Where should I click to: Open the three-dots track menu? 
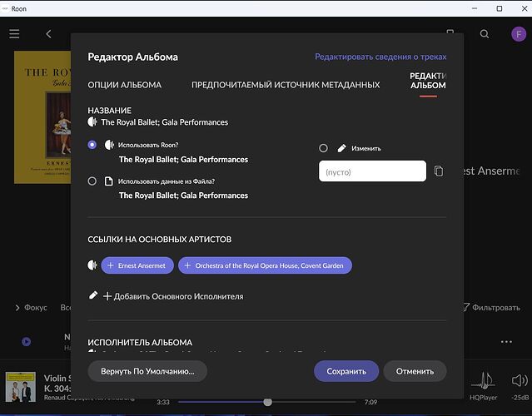[506, 342]
